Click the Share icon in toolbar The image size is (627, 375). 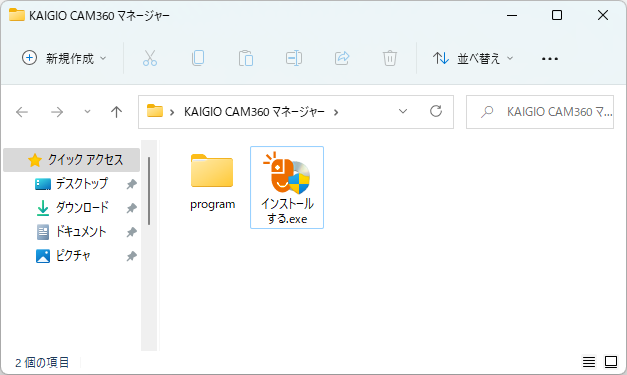click(x=342, y=58)
